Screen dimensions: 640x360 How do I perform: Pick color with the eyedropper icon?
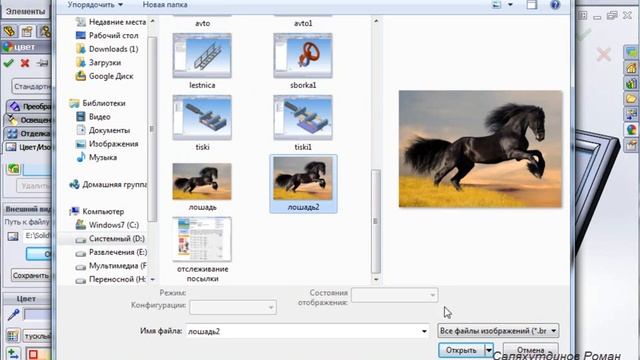(x=13, y=314)
